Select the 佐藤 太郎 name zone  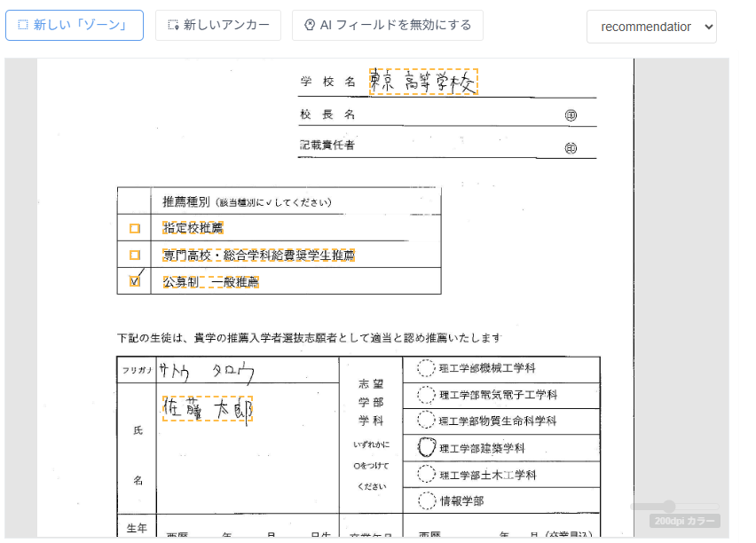tap(208, 409)
